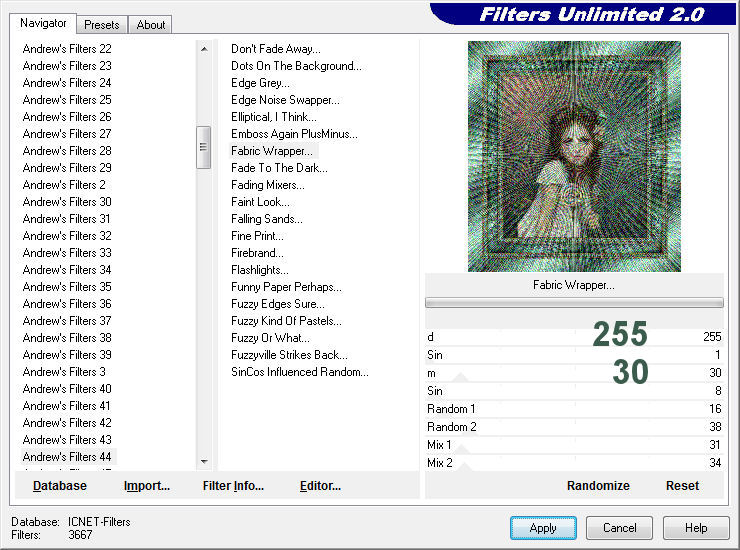The width and height of the screenshot is (740, 550).
Task: Choose Funny Paper Perhaps... filter
Action: tap(286, 287)
